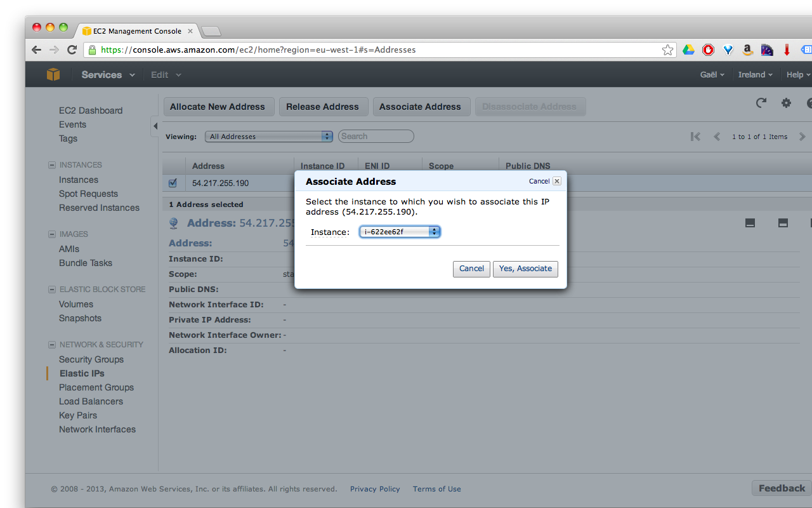Toggle the bookmark star in the address bar
The image size is (812, 508).
click(x=667, y=49)
